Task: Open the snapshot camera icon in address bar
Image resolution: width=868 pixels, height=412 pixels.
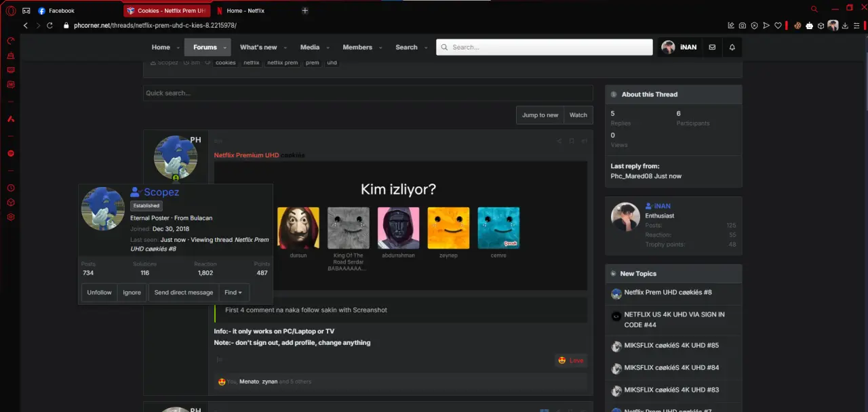Action: click(x=743, y=26)
